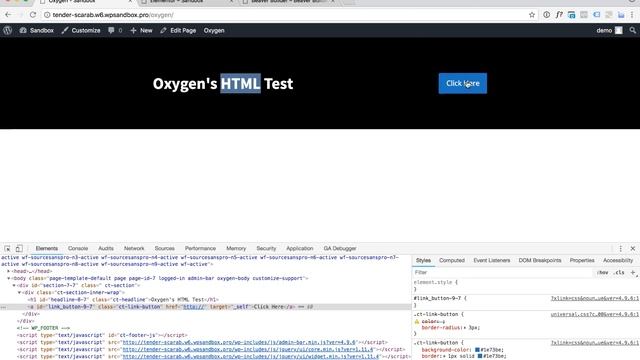
Task: Open the Event Listeners tab
Action: (491, 260)
